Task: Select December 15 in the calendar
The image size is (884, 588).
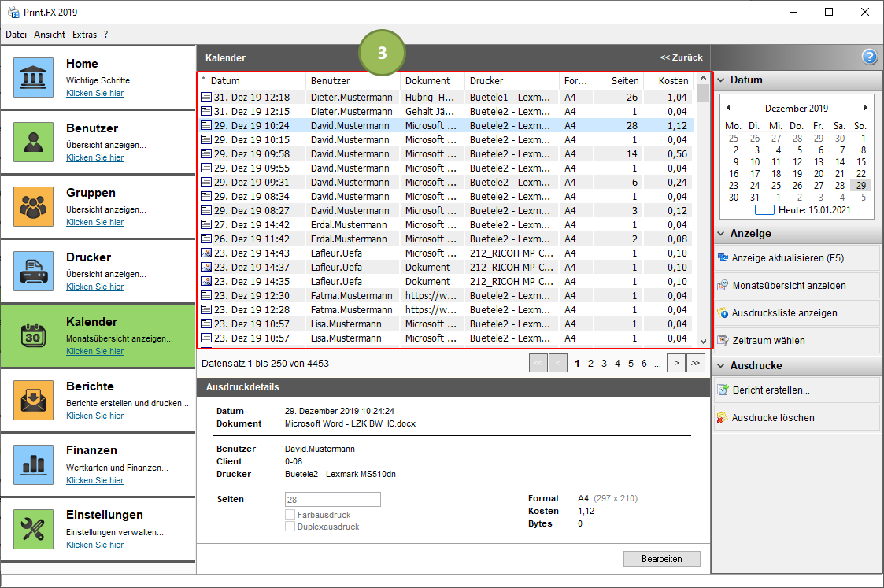Action: (860, 162)
